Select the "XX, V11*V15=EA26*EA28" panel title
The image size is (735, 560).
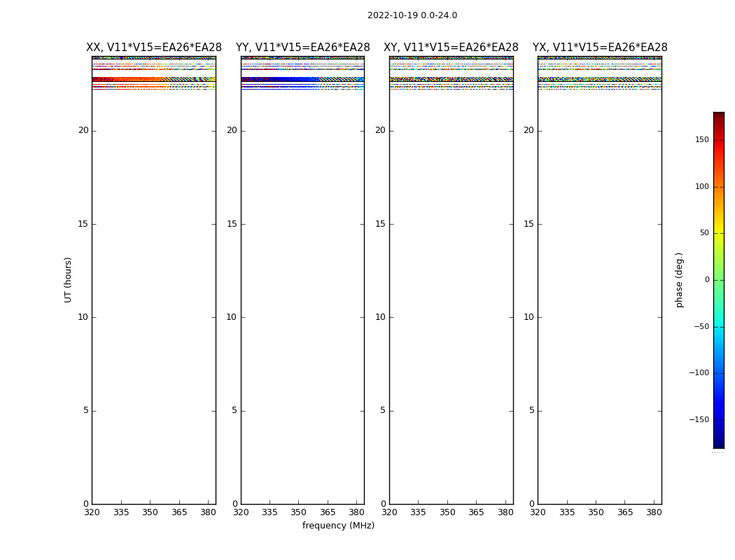(x=154, y=48)
